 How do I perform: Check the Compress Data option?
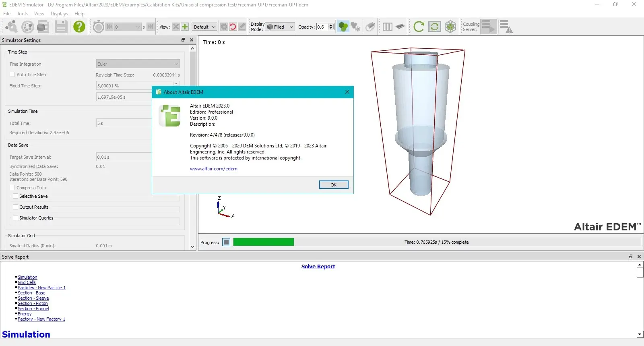(12, 188)
